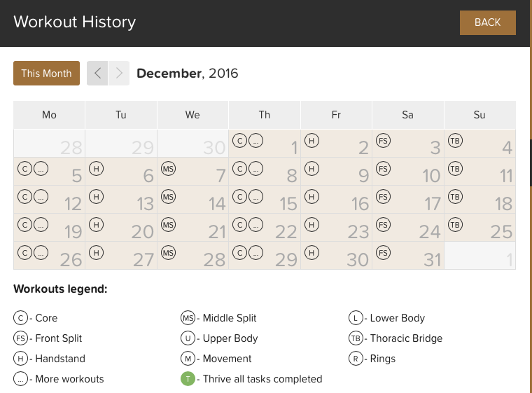Open Handstand icon on December 20
Image resolution: width=532 pixels, height=393 pixels.
click(x=97, y=225)
